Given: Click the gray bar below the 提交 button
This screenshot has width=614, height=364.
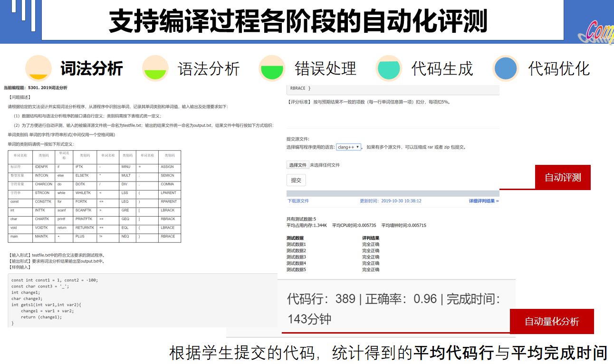Looking at the screenshot, I should click(x=393, y=193).
